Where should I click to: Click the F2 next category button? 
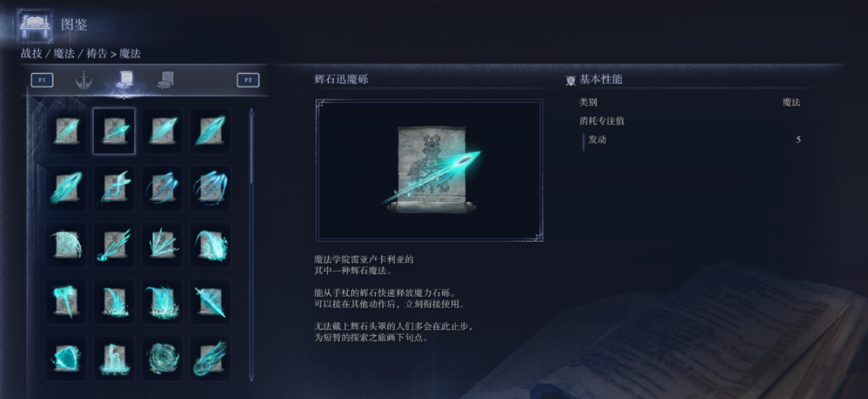248,80
